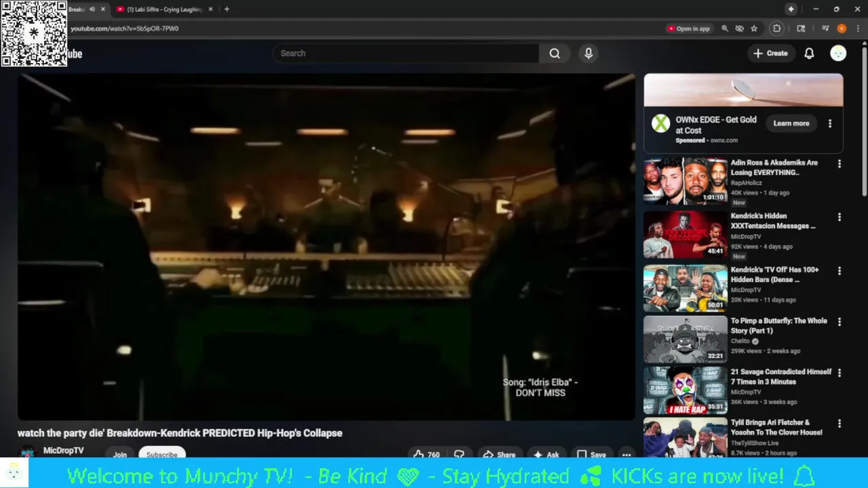Open more actions menu under the video
Image resolution: width=868 pixels, height=488 pixels.
[x=627, y=455]
